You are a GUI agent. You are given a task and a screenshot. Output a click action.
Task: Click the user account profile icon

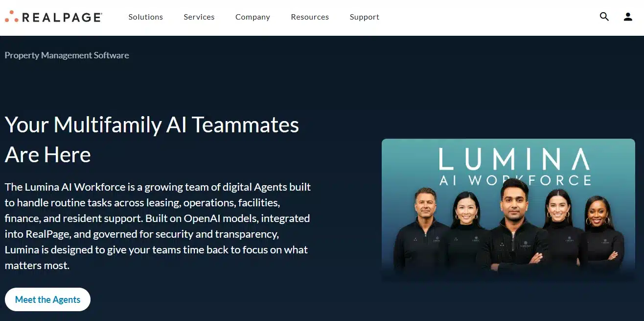(x=628, y=17)
